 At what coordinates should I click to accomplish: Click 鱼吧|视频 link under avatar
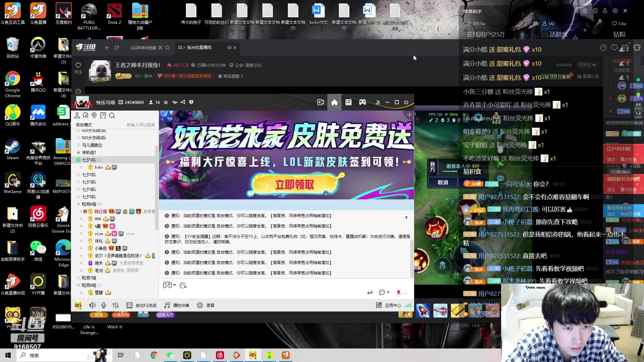point(100,79)
